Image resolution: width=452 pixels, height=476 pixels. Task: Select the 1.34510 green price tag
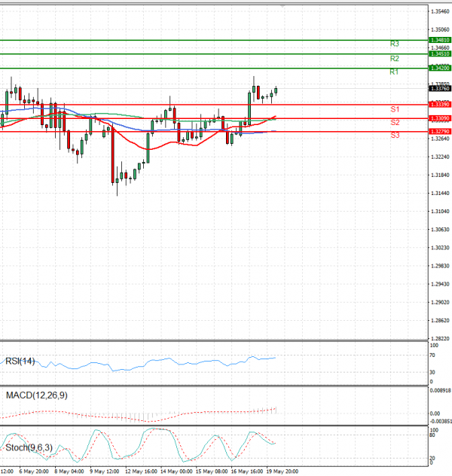pyautogui.click(x=439, y=53)
